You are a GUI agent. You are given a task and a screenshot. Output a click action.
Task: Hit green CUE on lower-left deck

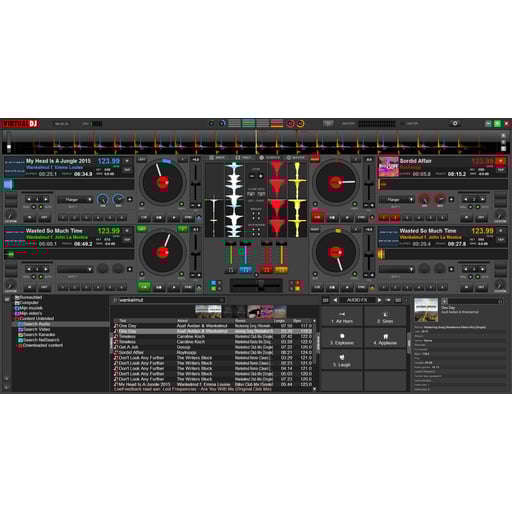[144, 287]
